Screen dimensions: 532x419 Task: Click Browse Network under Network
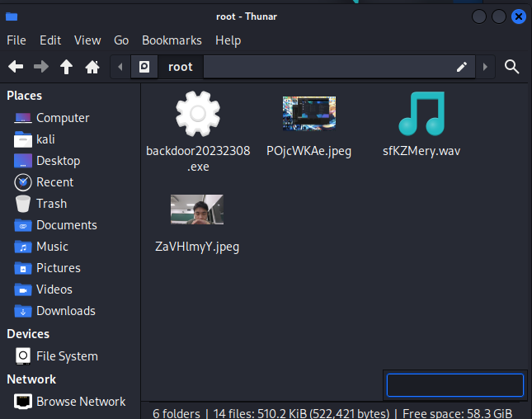(x=69, y=402)
